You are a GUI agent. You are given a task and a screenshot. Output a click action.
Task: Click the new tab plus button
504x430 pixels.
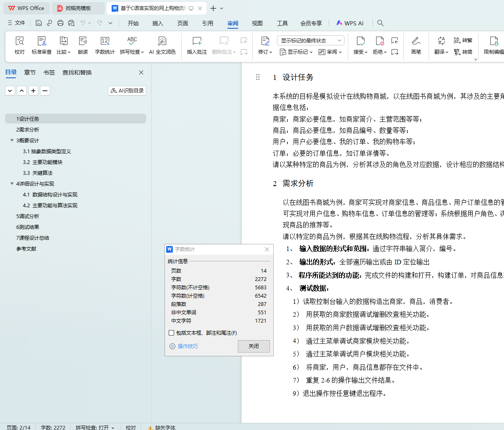click(x=213, y=8)
